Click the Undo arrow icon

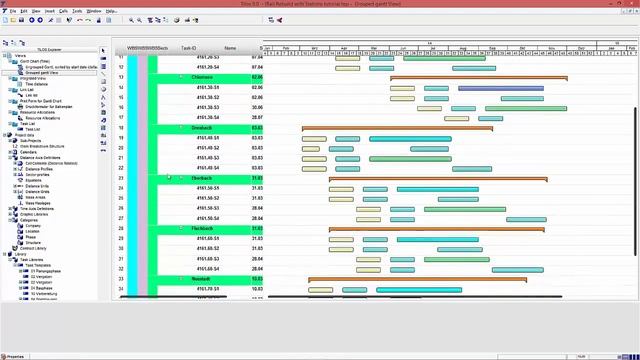[80, 20]
